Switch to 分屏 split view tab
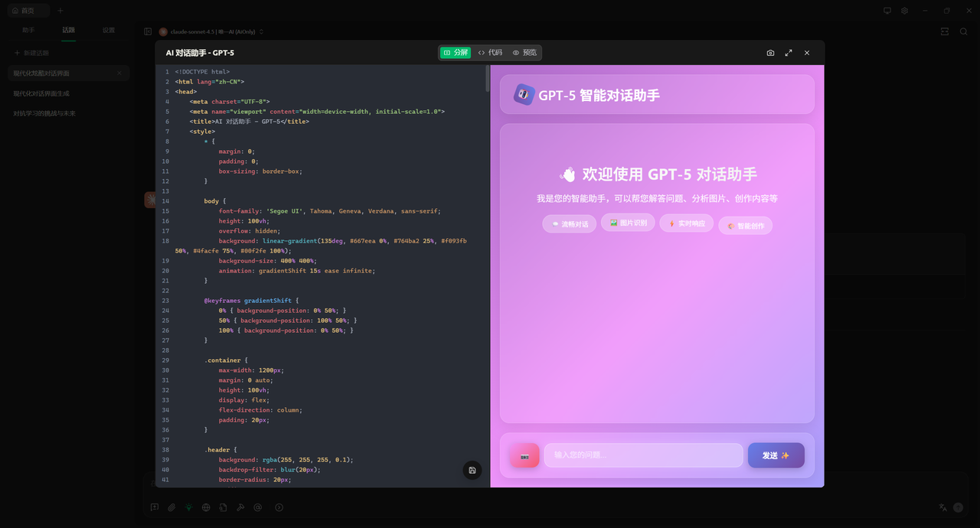Image resolution: width=980 pixels, height=528 pixels. [456, 53]
